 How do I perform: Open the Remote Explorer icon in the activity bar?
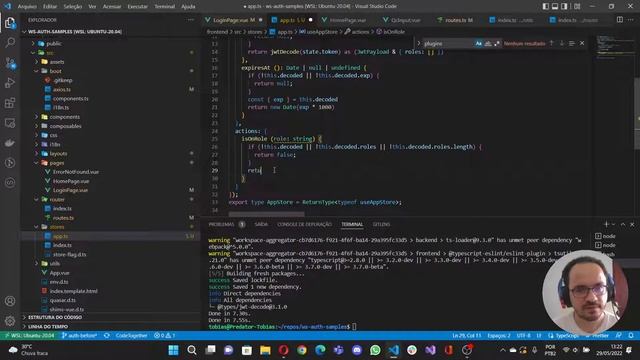click(x=10, y=123)
